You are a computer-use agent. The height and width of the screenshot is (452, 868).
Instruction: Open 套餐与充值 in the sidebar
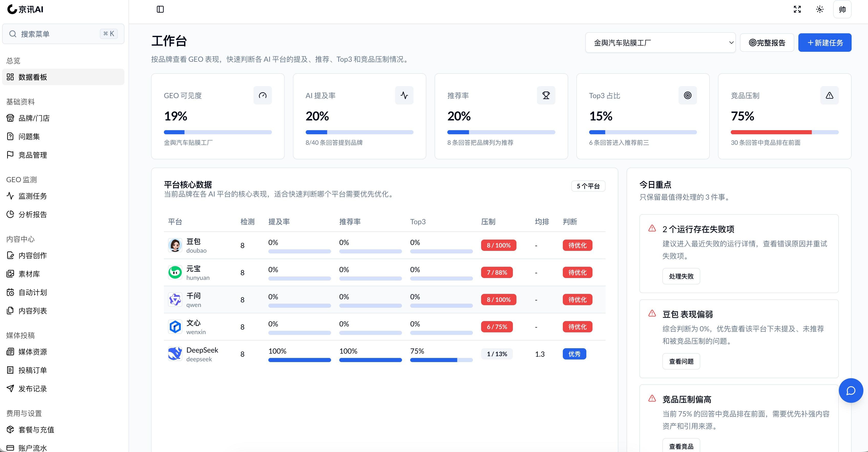[63, 430]
